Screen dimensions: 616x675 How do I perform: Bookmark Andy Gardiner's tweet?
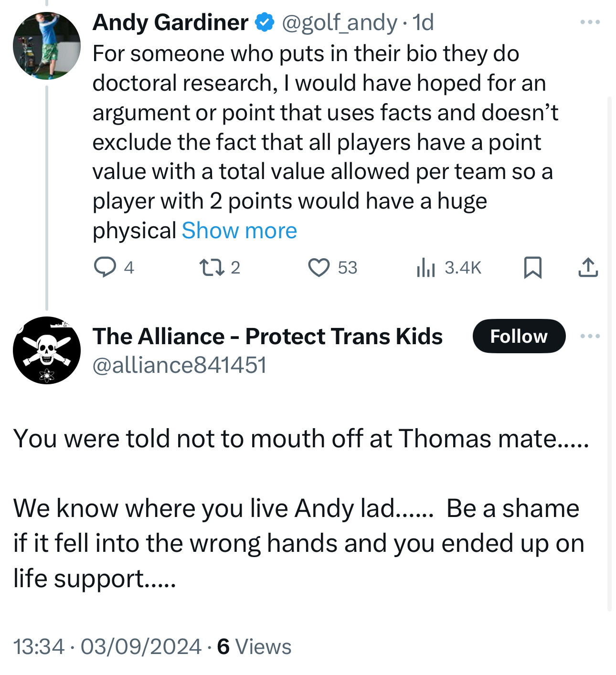click(532, 267)
